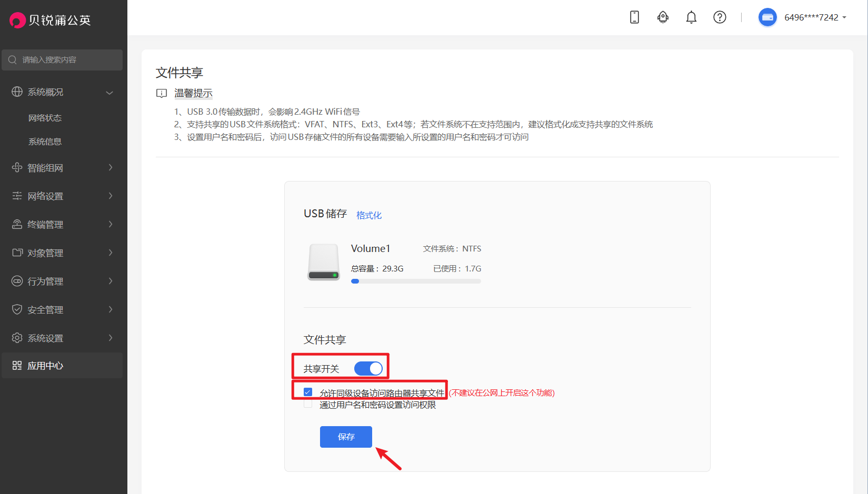Click the red 不建议在公网上开启这个功能 warning text
This screenshot has height=494, width=868.
coord(502,392)
